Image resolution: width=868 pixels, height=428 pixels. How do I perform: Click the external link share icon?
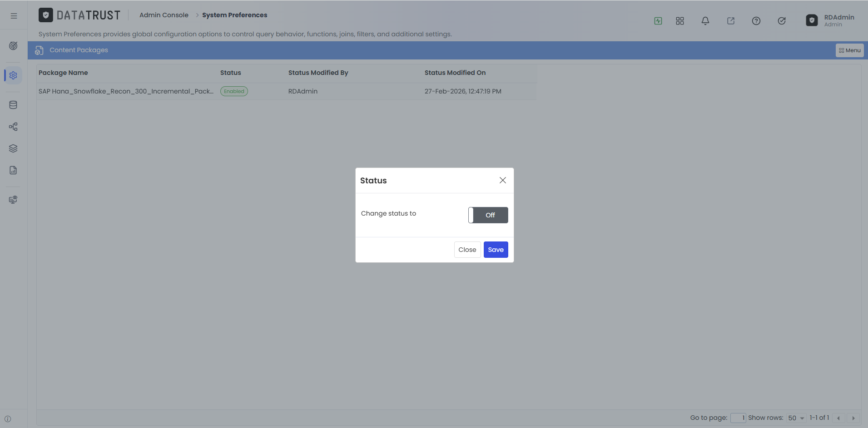point(731,21)
